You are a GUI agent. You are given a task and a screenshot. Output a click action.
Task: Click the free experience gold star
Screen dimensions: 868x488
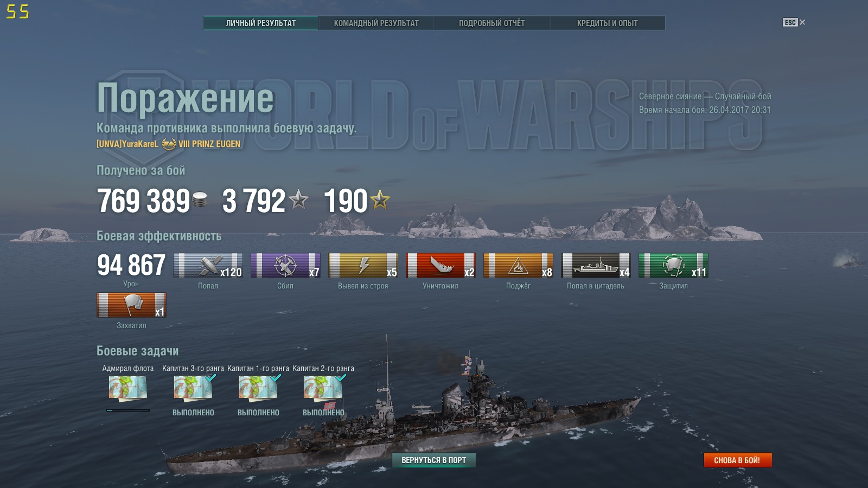[x=380, y=200]
